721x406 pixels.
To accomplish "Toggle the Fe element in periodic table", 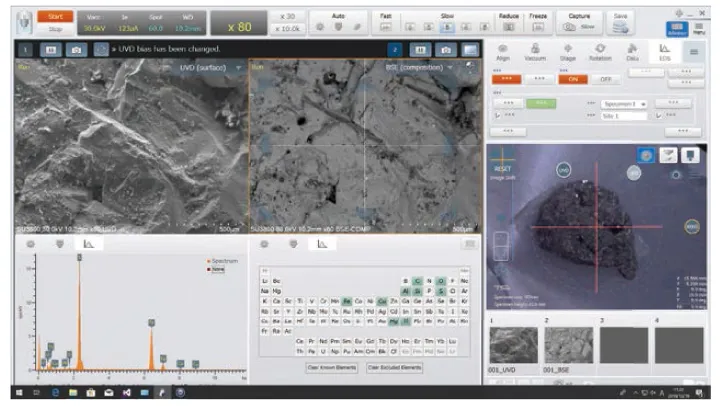I will pos(346,300).
